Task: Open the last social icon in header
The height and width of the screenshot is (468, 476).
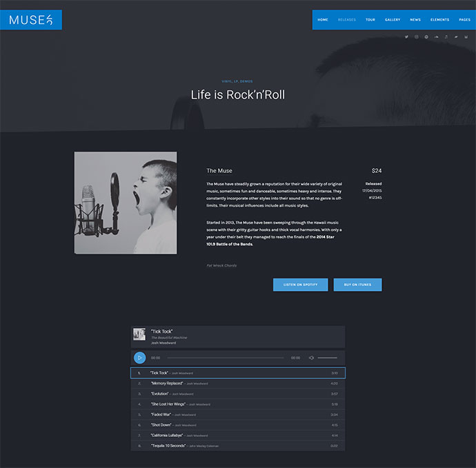Action: [466, 37]
